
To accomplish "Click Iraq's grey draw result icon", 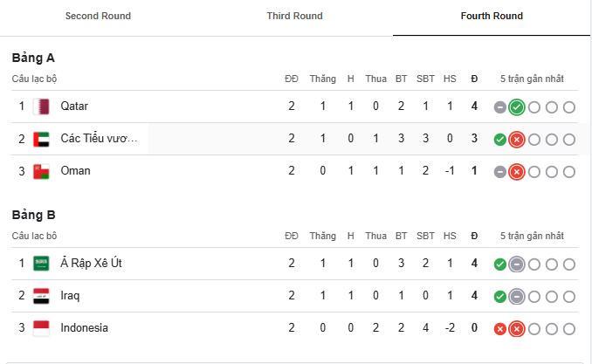I will click(516, 296).
